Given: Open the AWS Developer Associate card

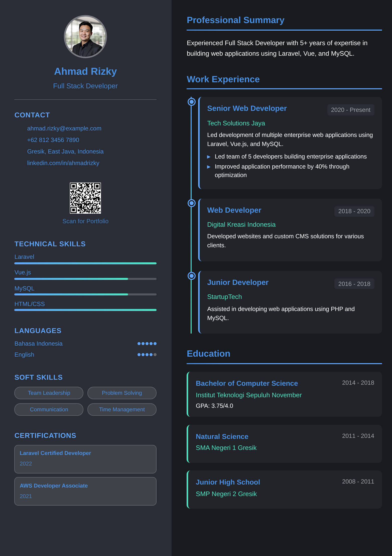Looking at the screenshot, I should click(x=85, y=491).
